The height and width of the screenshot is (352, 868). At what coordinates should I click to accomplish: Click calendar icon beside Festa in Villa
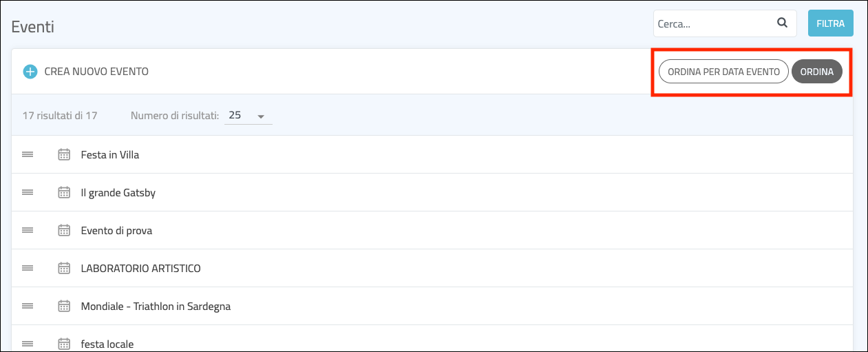(64, 155)
